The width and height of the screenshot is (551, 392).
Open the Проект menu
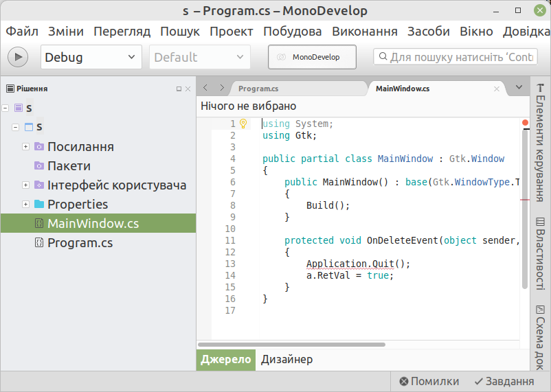click(x=232, y=32)
